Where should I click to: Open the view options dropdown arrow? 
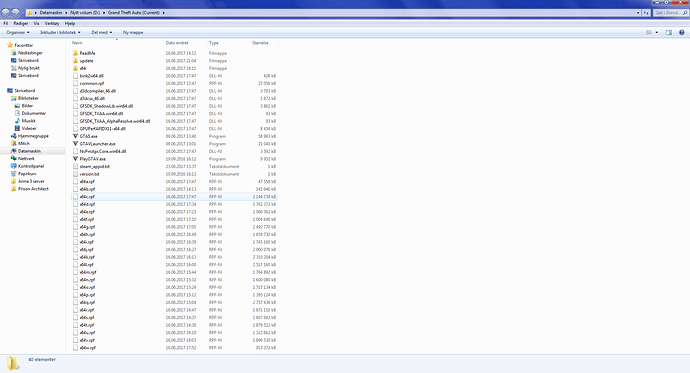pos(657,33)
